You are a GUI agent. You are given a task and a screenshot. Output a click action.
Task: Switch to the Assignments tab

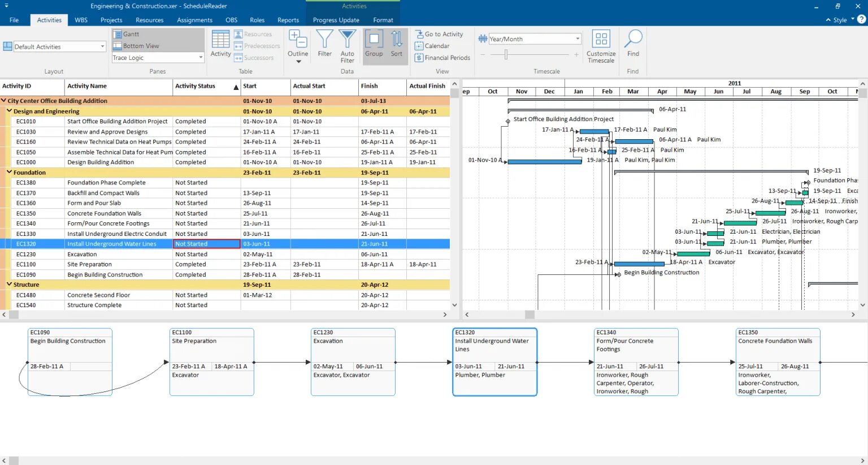[x=194, y=20]
